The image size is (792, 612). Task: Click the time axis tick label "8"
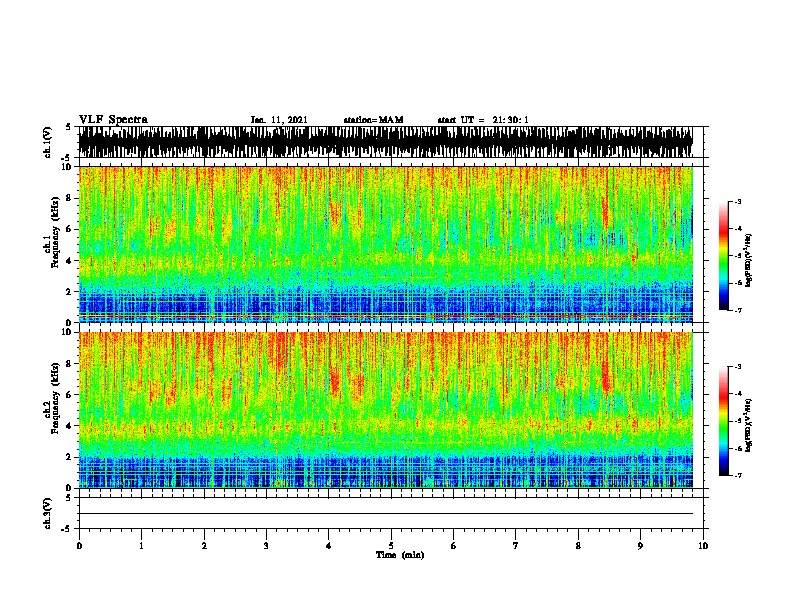pos(578,546)
